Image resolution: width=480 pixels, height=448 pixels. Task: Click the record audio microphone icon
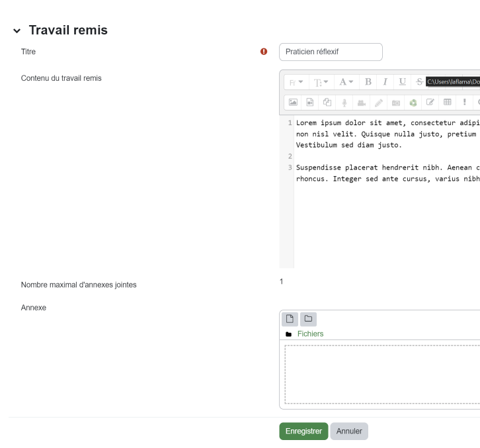(344, 102)
